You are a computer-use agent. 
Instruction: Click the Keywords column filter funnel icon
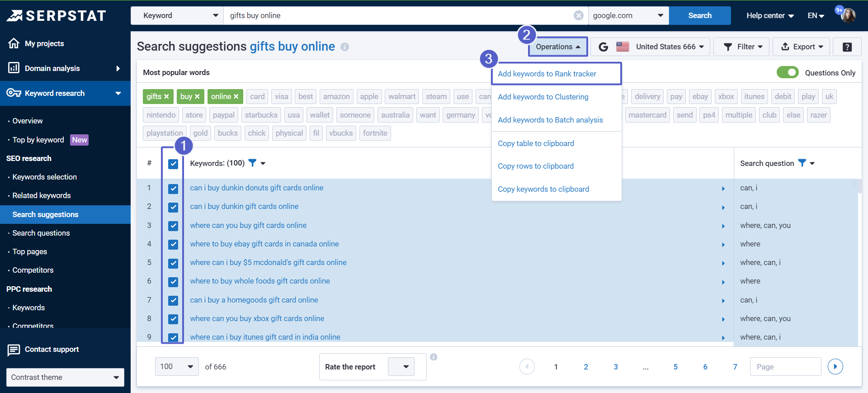[253, 163]
